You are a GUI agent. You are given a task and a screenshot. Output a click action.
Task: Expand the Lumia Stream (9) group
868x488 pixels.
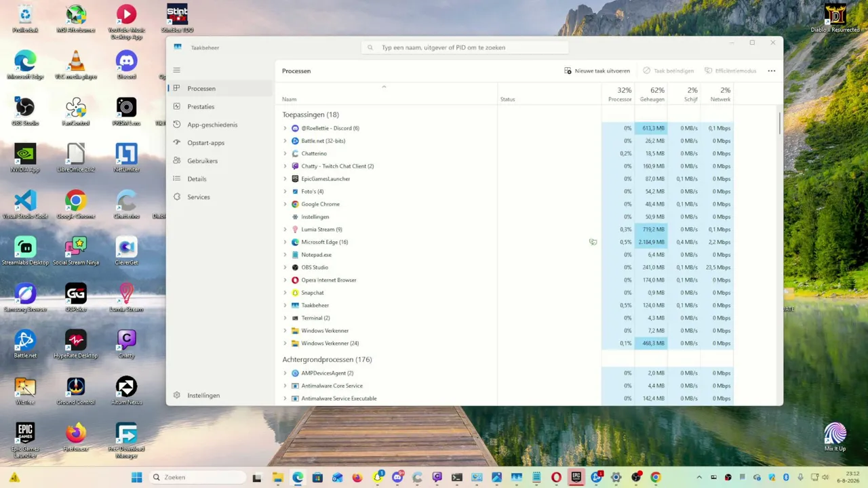point(285,230)
